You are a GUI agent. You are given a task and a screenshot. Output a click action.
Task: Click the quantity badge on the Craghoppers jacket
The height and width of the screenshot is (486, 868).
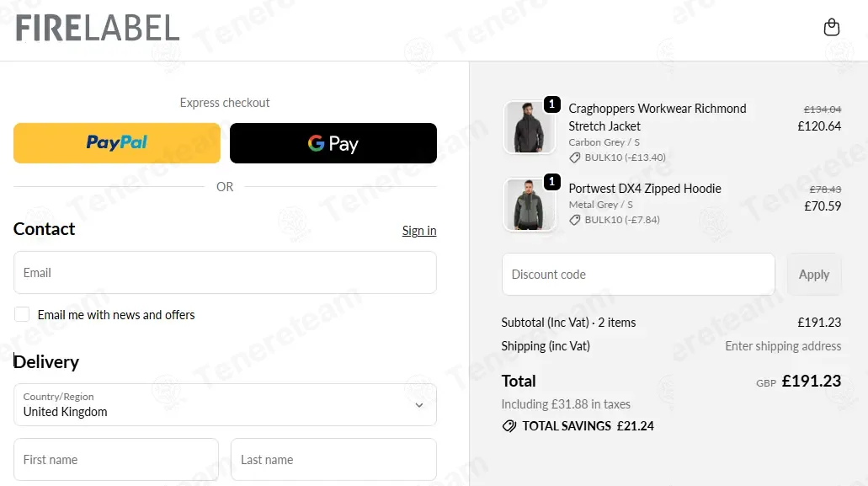pos(552,104)
